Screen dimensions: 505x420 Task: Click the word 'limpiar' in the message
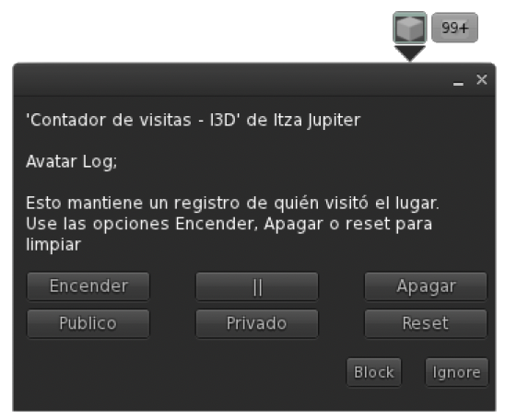[x=53, y=245]
